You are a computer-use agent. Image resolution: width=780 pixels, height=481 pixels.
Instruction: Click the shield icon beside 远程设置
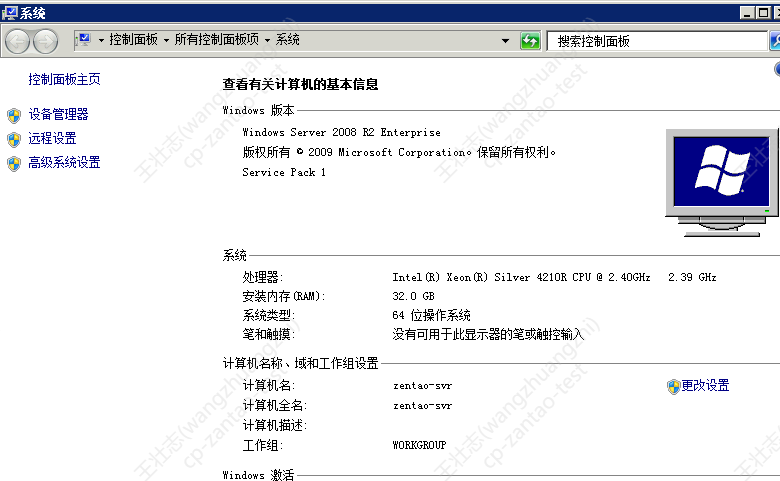click(x=14, y=139)
